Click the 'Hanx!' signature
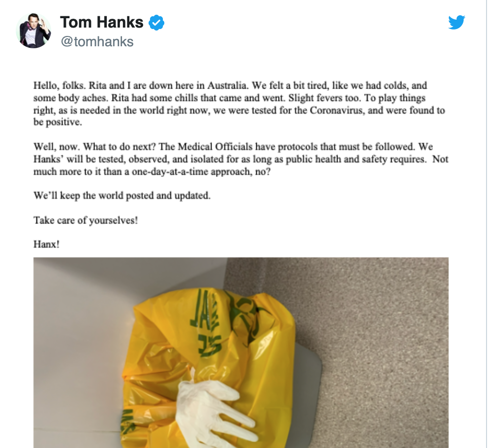 pos(46,244)
